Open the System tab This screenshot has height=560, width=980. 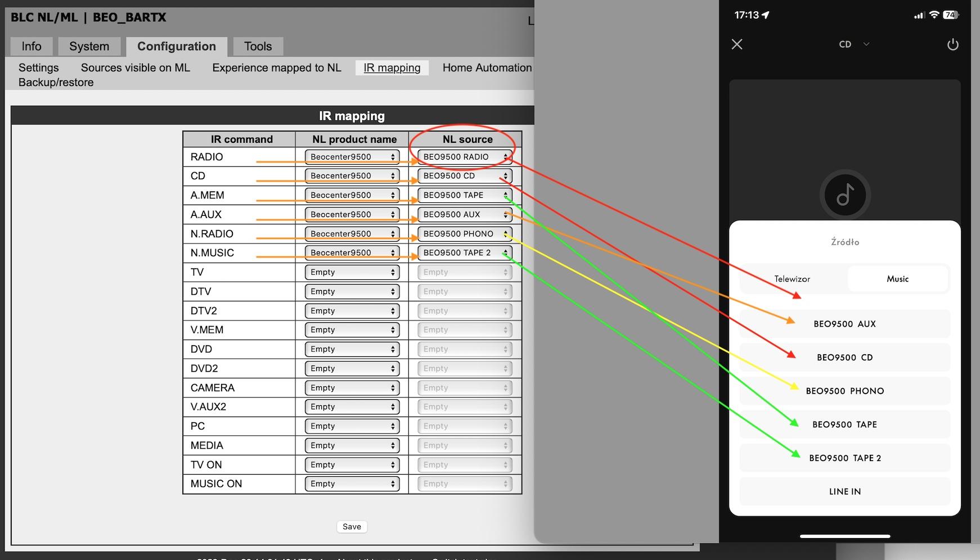point(89,47)
